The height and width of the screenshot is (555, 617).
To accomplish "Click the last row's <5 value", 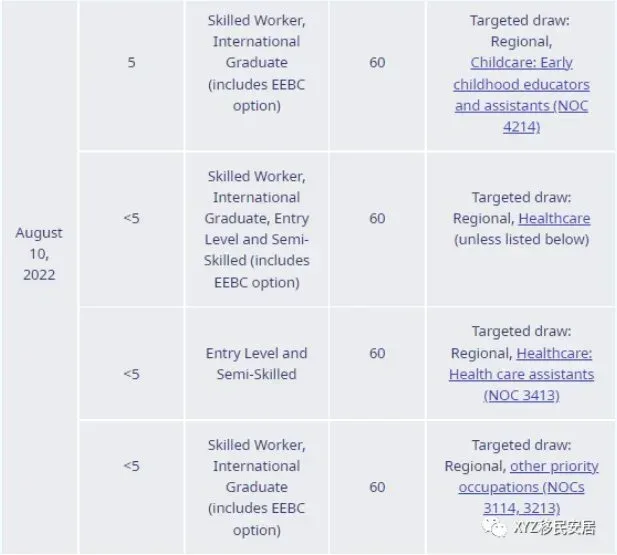I will (x=131, y=466).
